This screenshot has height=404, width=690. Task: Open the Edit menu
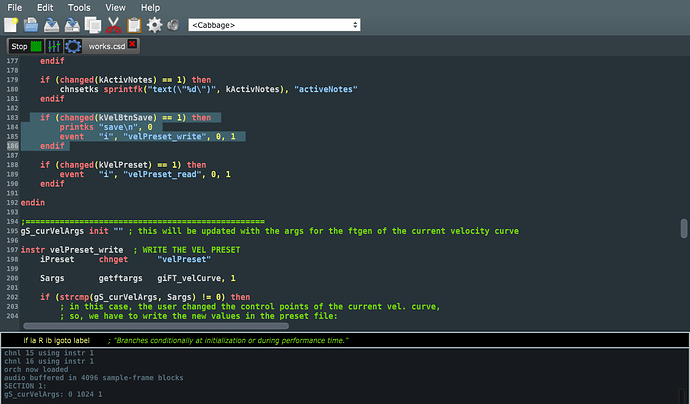[45, 7]
